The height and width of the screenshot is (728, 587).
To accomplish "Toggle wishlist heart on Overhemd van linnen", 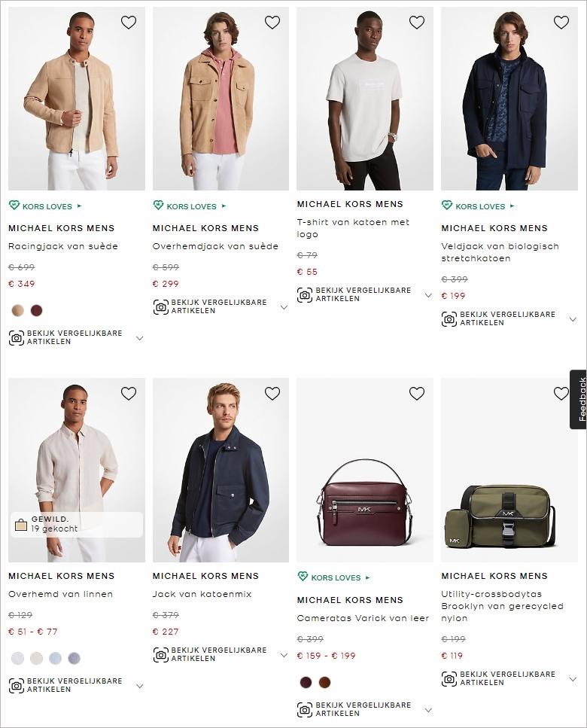I will click(129, 393).
